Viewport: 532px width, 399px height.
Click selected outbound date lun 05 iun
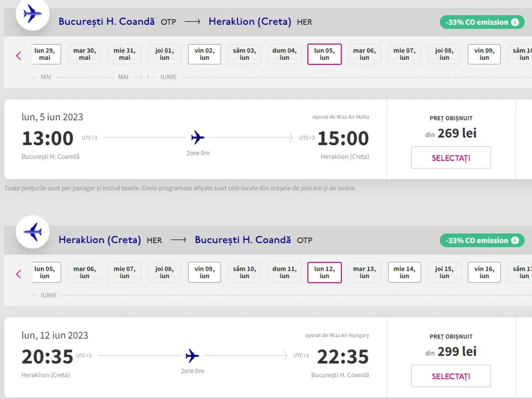(325, 54)
